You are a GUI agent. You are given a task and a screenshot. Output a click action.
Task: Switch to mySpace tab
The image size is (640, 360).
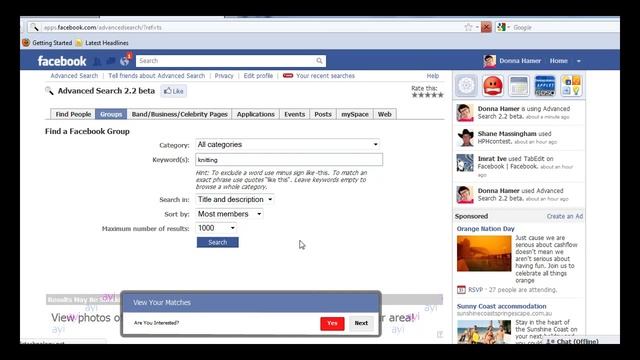[x=355, y=114]
